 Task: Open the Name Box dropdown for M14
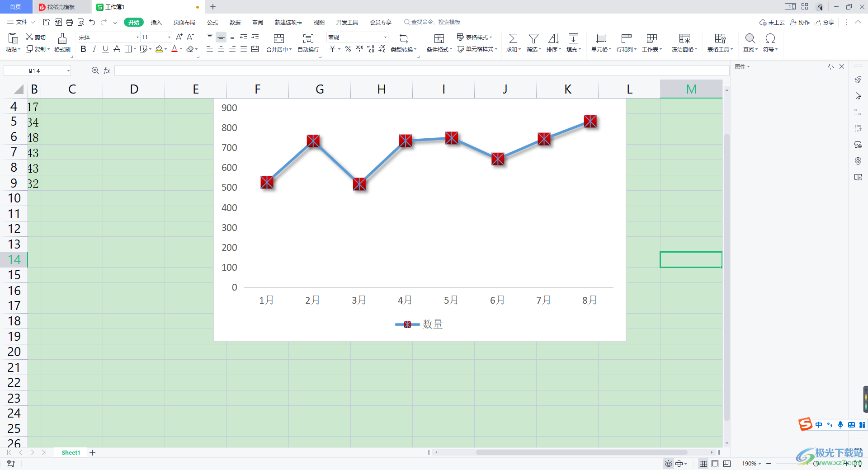point(68,70)
